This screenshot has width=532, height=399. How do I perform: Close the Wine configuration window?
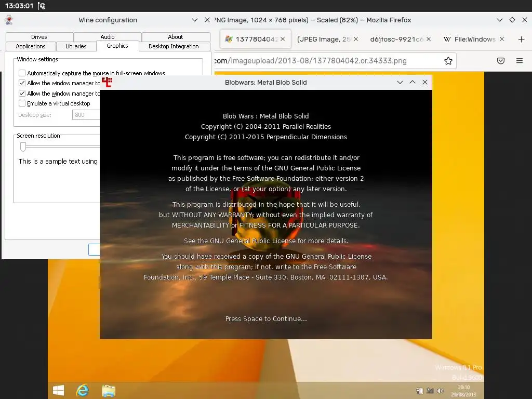click(x=207, y=20)
